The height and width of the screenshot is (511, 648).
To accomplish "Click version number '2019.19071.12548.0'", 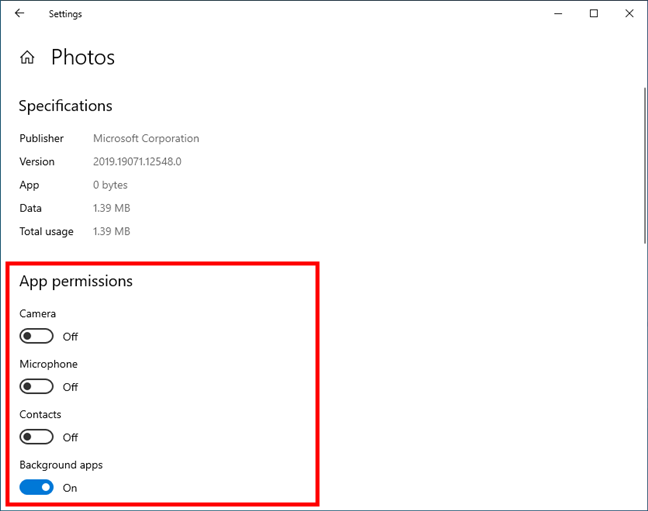I will tap(137, 161).
